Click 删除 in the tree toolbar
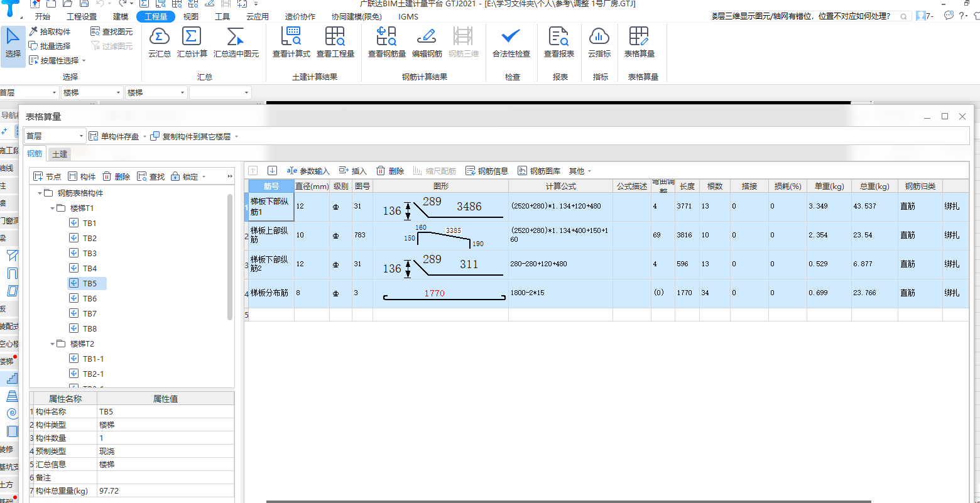This screenshot has width=980, height=503. pyautogui.click(x=116, y=177)
